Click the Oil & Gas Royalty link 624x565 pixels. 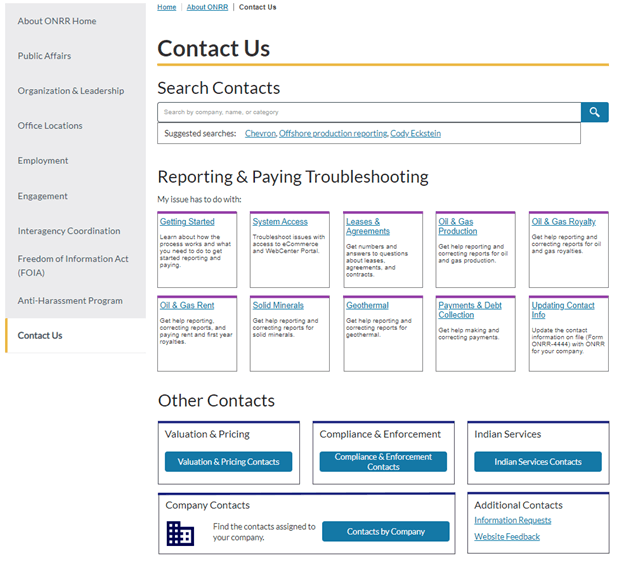click(x=563, y=222)
